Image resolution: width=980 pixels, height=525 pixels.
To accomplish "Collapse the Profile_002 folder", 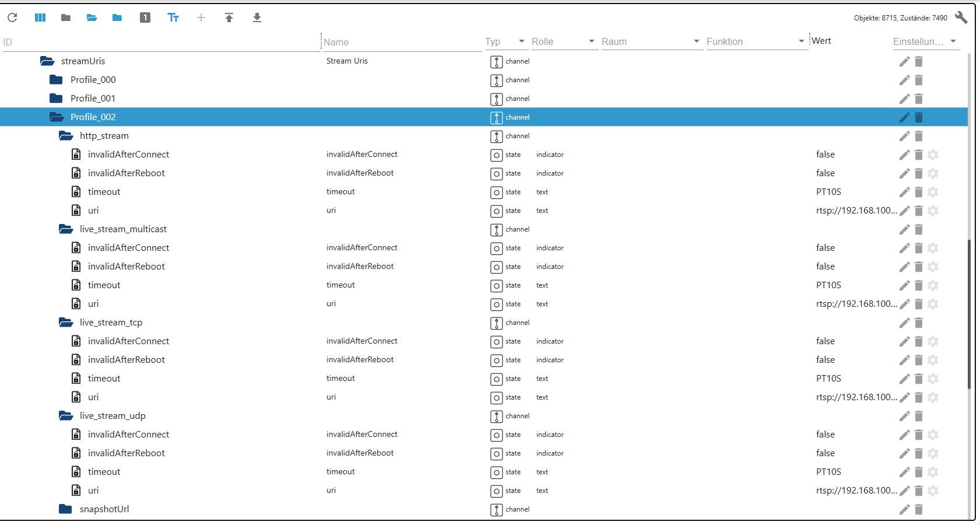I will pos(57,117).
